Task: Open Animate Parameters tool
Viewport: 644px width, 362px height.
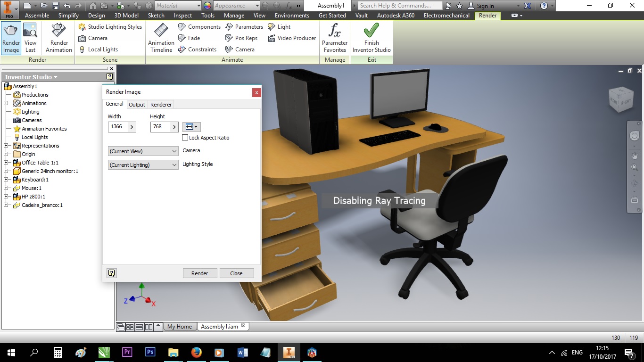Action: pos(244,27)
